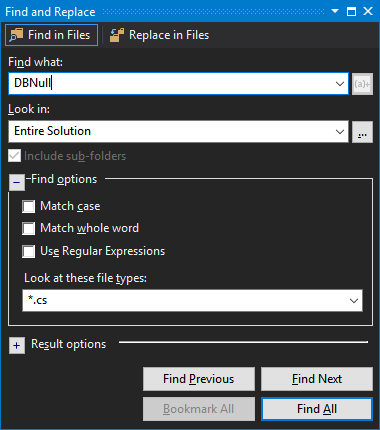Click the browse ellipsis button beside Look in
This screenshot has width=380, height=430.
point(362,132)
